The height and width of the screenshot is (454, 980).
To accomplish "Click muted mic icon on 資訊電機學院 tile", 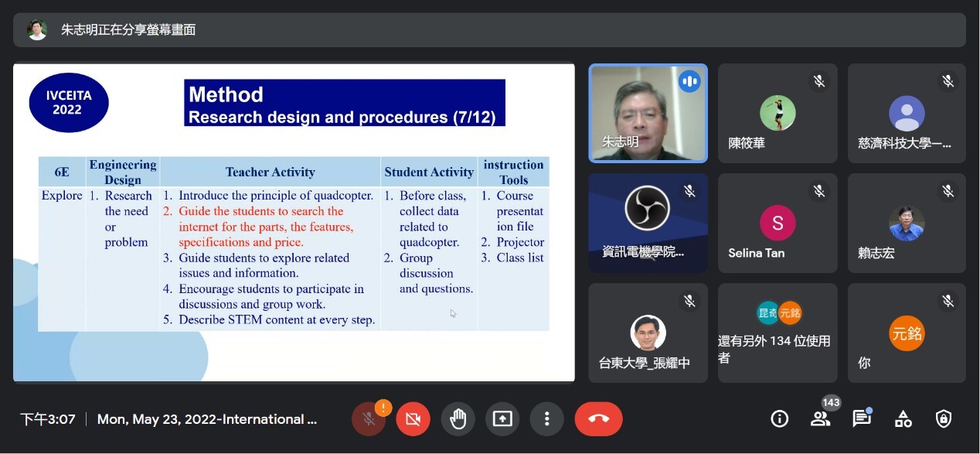I will coord(689,191).
